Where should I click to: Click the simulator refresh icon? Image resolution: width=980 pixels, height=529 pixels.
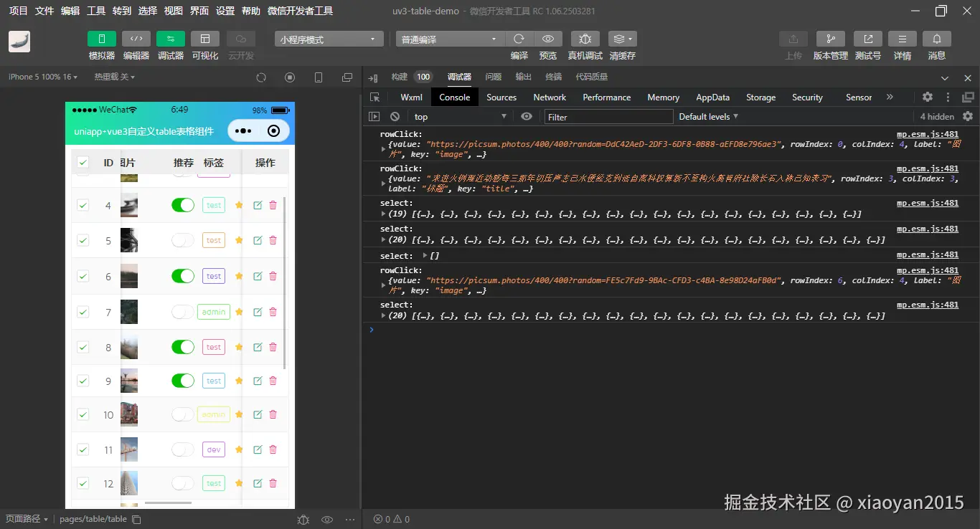[x=261, y=77]
